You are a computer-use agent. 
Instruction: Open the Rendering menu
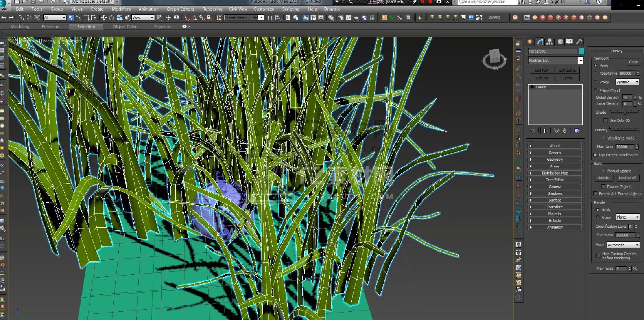(212, 9)
